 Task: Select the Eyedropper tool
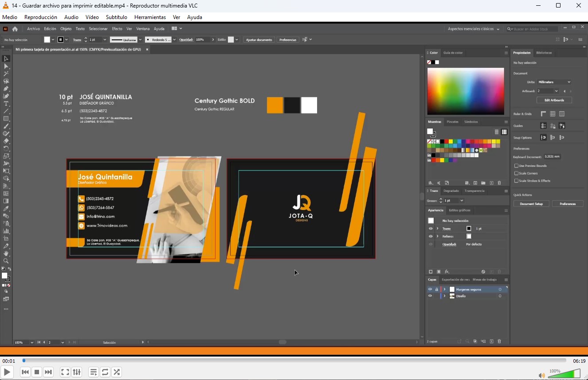6,209
